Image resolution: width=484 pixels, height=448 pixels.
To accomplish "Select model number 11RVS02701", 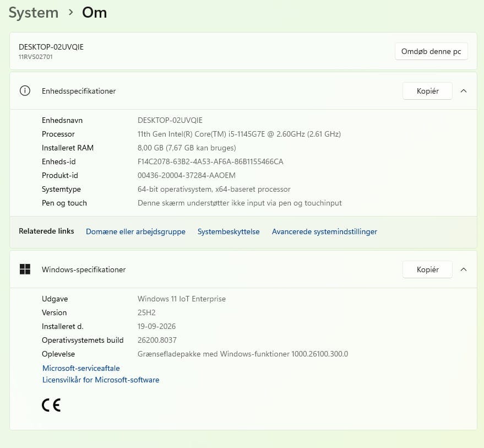I will tap(35, 57).
